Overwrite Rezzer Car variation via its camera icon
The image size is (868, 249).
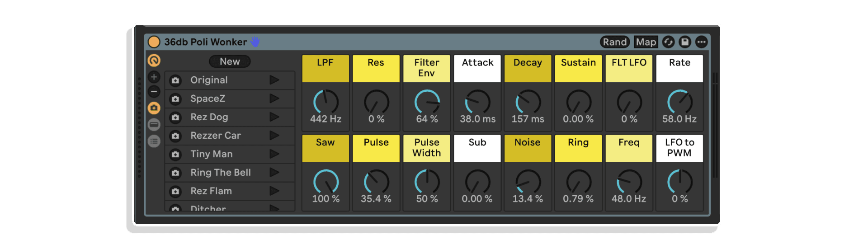point(175,136)
